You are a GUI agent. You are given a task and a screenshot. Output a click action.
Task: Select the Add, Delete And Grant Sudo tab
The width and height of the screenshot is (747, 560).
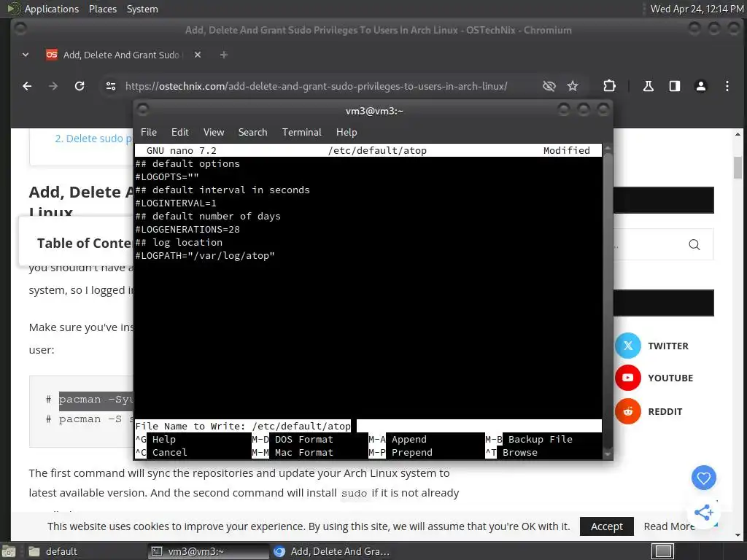point(122,55)
